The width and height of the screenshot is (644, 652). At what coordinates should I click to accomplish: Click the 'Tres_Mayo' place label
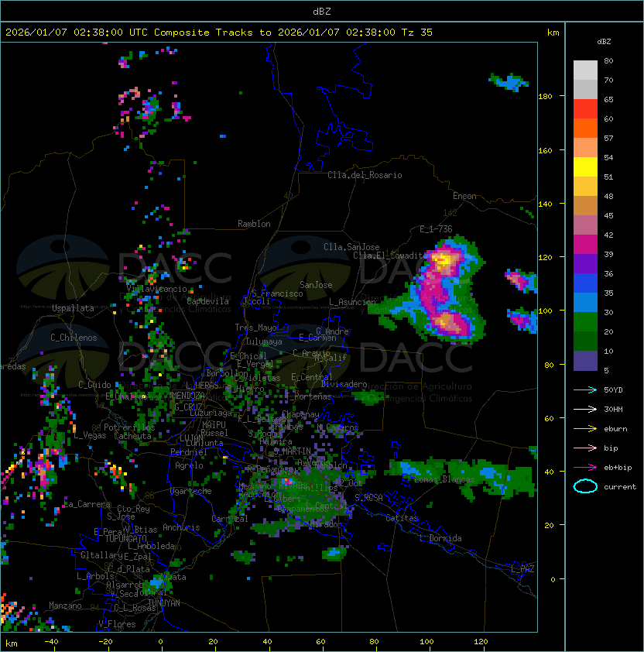pos(255,328)
